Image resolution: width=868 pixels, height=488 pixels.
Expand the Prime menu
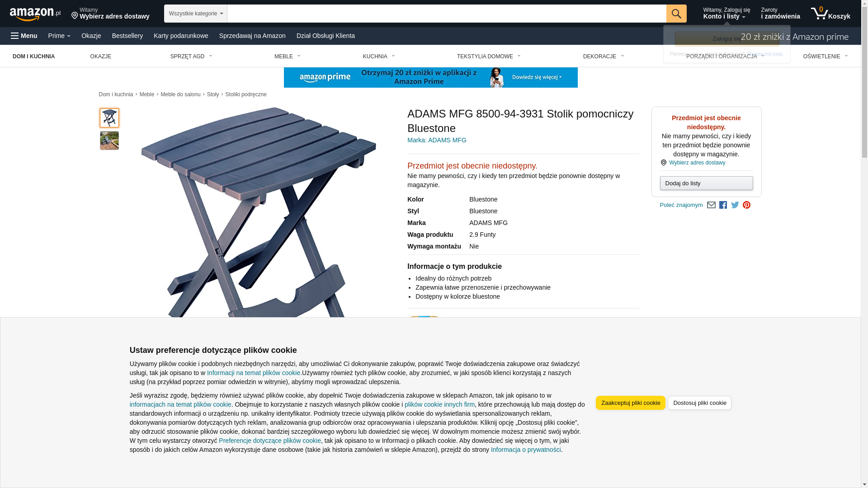(x=59, y=36)
